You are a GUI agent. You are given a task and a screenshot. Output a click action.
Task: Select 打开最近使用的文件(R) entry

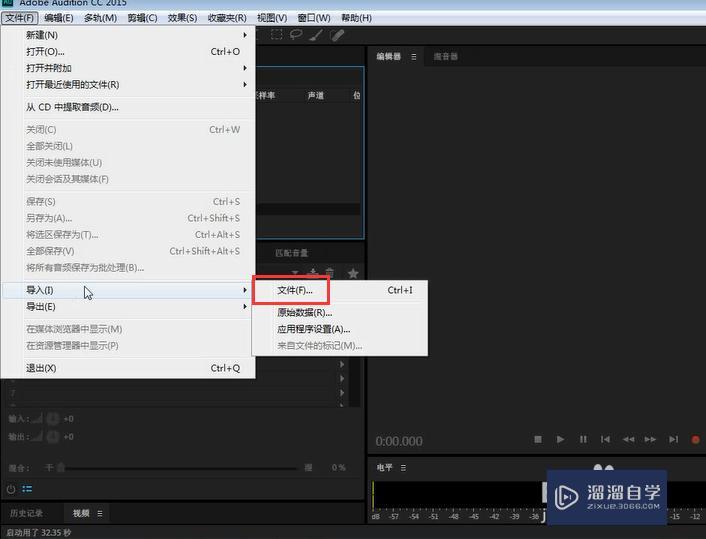[128, 85]
